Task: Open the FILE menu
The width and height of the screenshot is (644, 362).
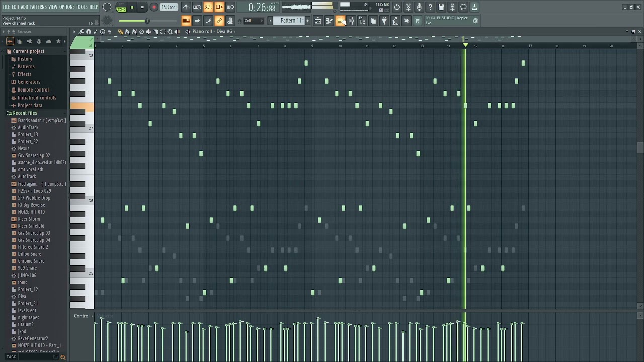Action: [x=6, y=7]
